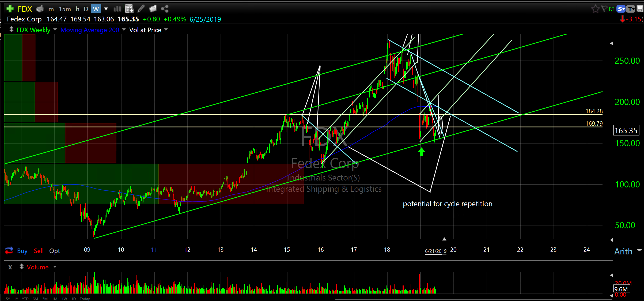The height and width of the screenshot is (301, 644).
Task: Expand Moving Average 200 dropdown
Action: point(124,30)
